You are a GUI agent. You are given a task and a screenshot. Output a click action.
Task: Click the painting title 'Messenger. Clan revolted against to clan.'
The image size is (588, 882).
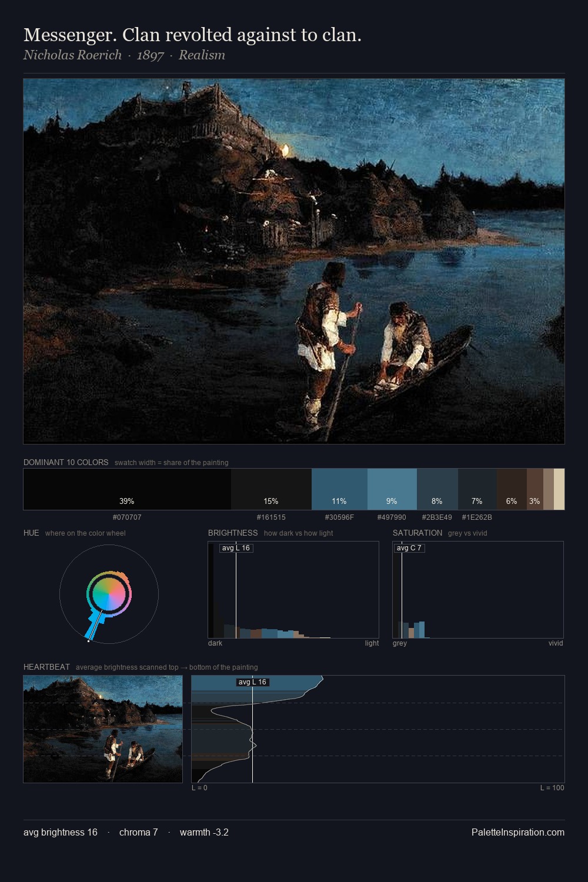[x=192, y=35]
